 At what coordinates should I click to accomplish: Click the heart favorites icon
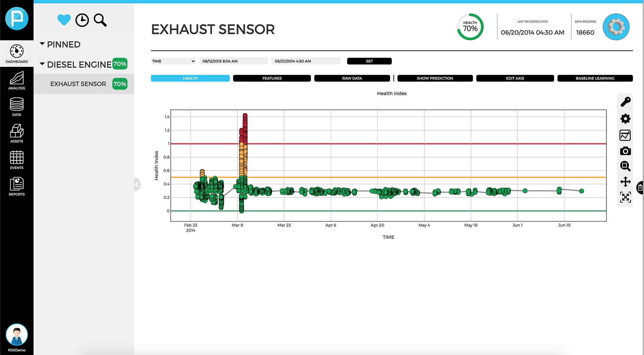64,20
